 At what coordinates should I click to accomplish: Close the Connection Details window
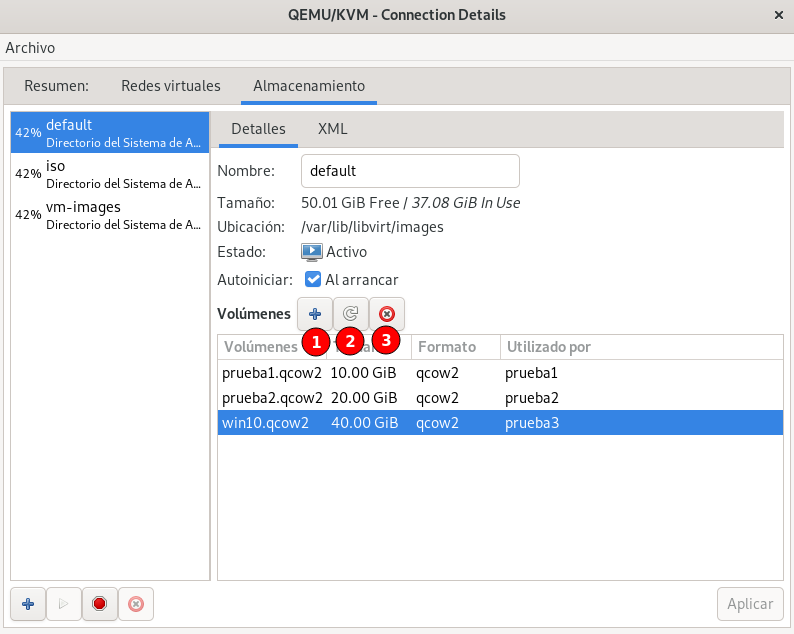779,15
